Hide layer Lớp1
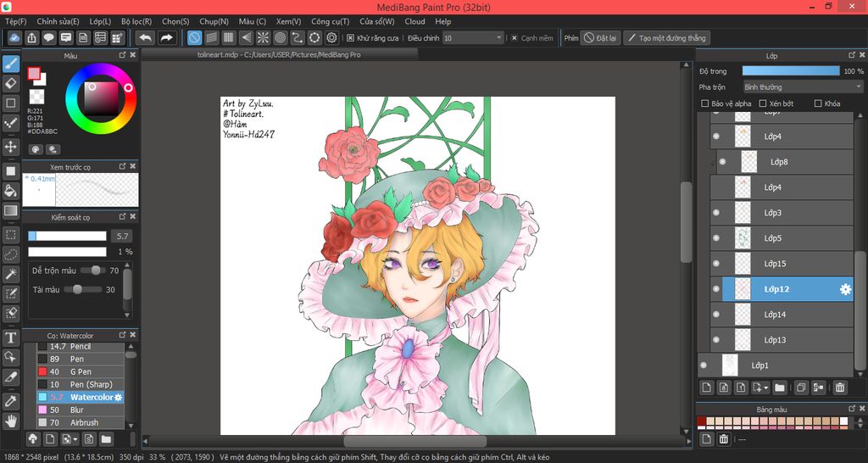868x463 pixels. 704,365
